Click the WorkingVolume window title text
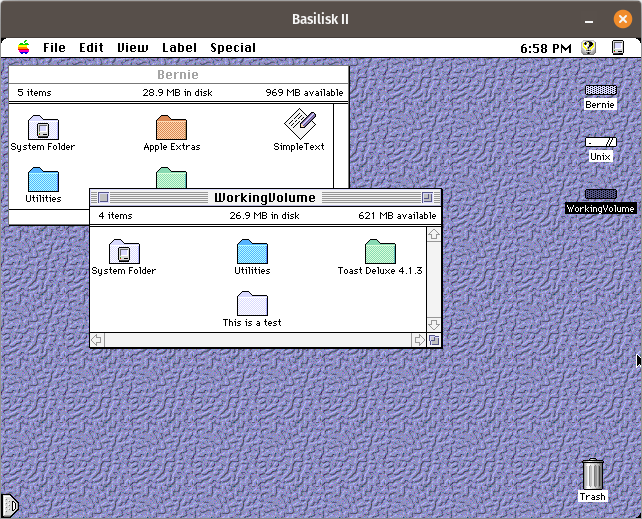This screenshot has height=519, width=642. [264, 198]
